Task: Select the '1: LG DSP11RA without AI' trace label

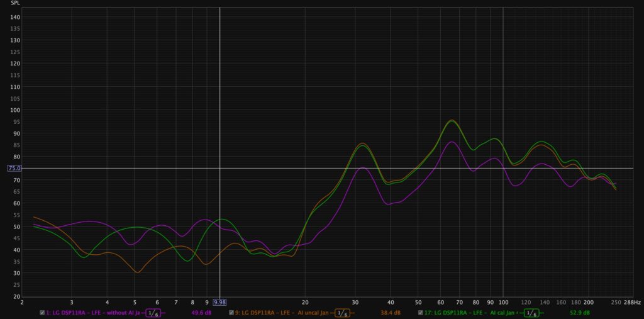Action: pos(93,313)
